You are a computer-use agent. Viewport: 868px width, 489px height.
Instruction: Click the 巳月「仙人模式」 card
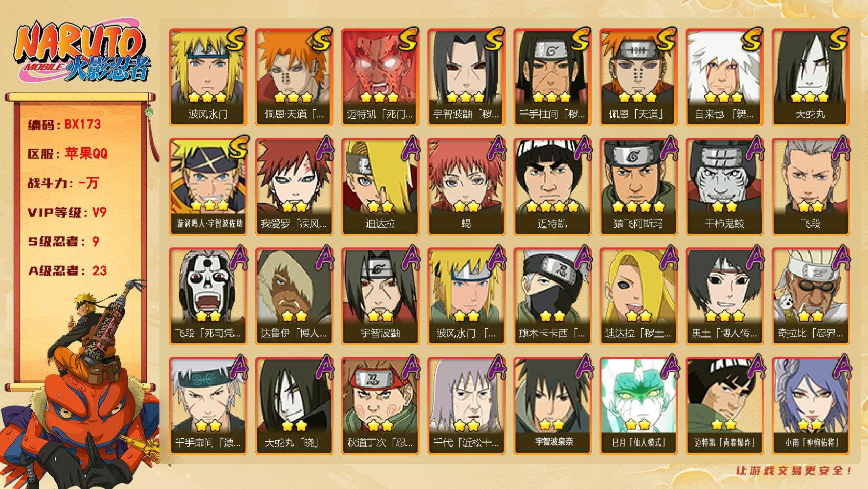coord(638,406)
